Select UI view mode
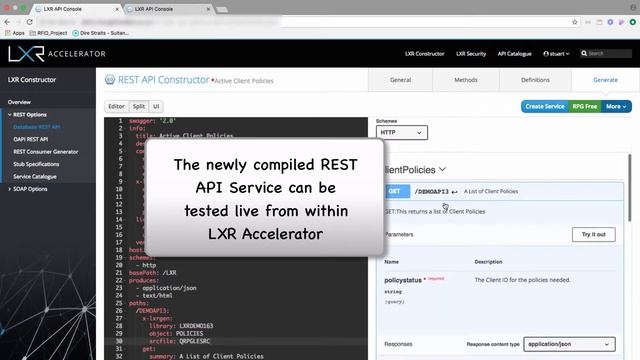 (156, 107)
